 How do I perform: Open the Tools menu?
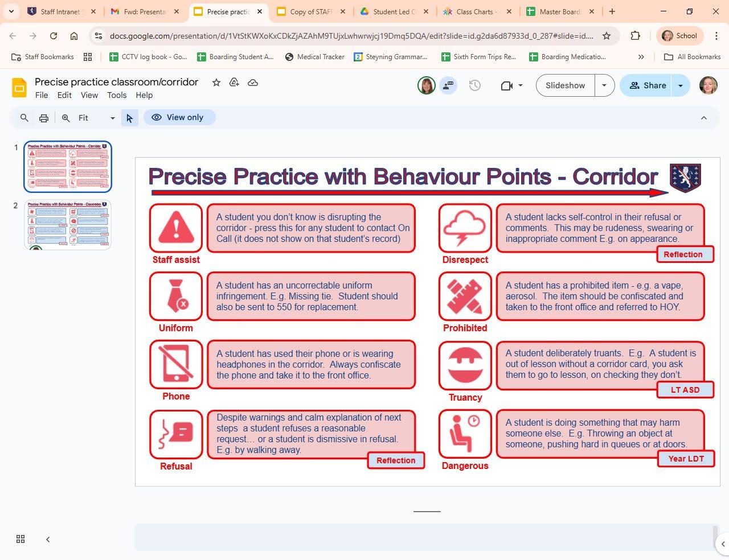(x=117, y=95)
